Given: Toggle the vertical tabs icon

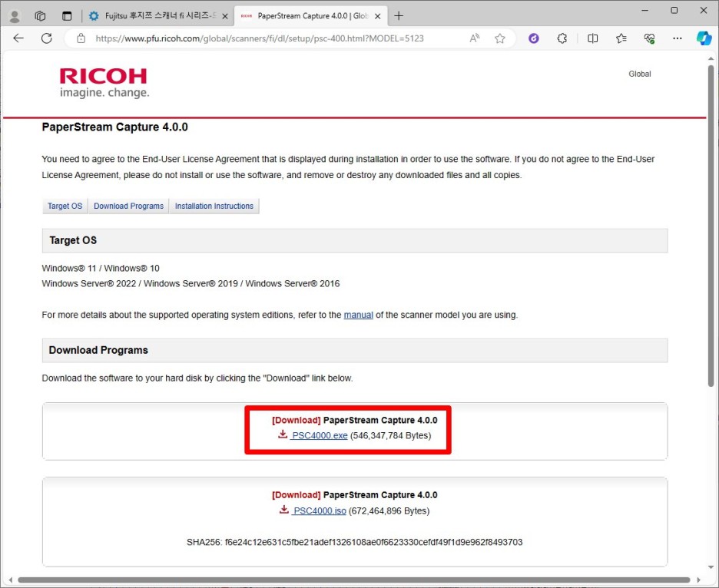Looking at the screenshot, I should tap(67, 16).
